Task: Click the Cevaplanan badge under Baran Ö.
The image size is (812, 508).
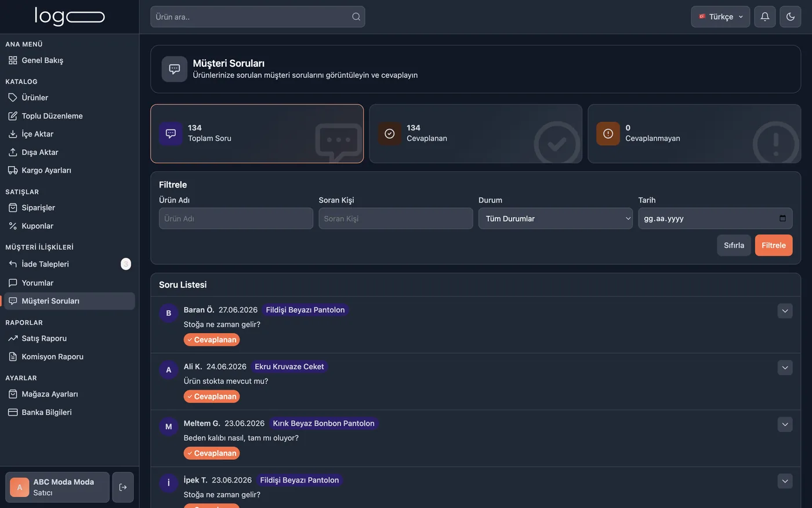Action: (212, 340)
